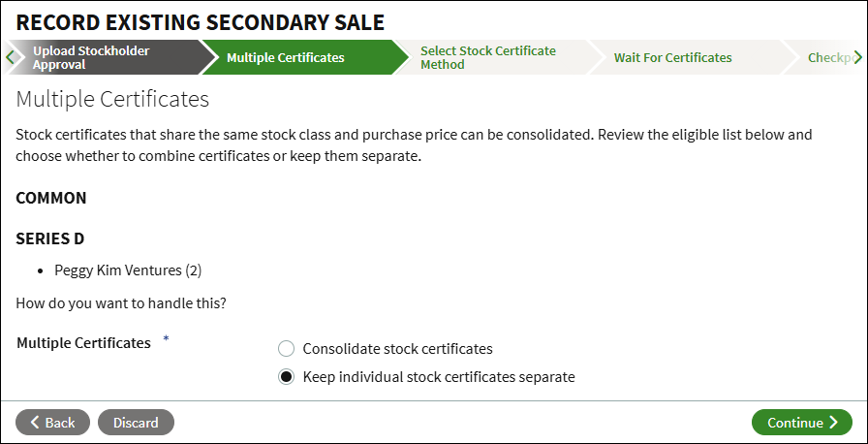The height and width of the screenshot is (444, 868).
Task: Select Keep individual stock certificates separate radio
Action: pos(286,377)
